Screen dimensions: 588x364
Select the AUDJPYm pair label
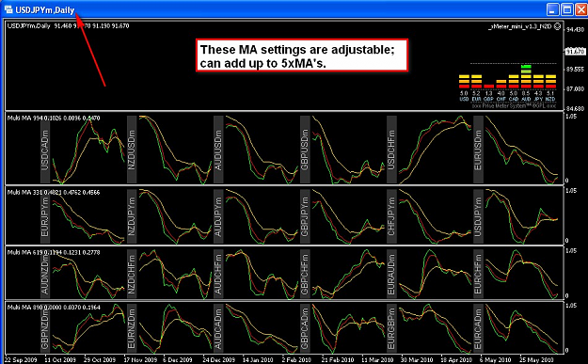218,216
